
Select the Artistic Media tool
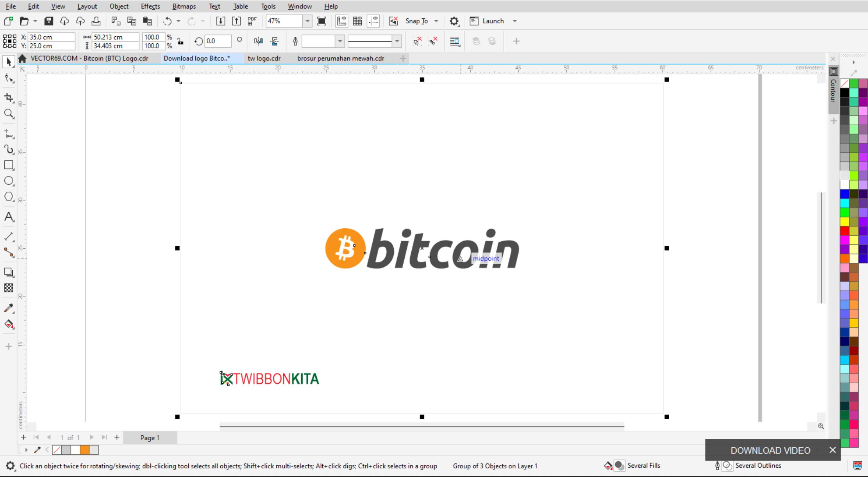[9, 150]
